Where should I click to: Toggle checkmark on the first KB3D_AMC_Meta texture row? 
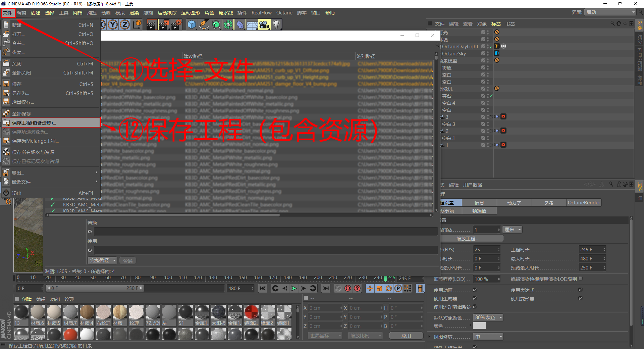click(53, 204)
